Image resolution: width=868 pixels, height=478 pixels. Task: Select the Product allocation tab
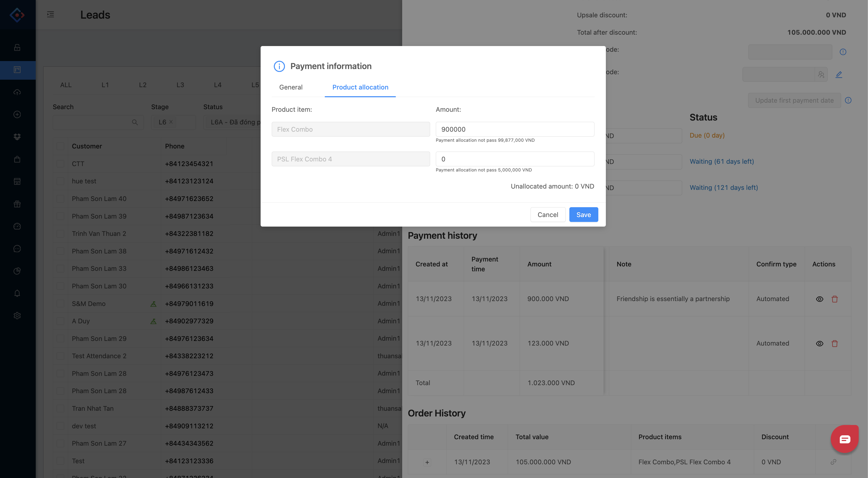point(360,87)
